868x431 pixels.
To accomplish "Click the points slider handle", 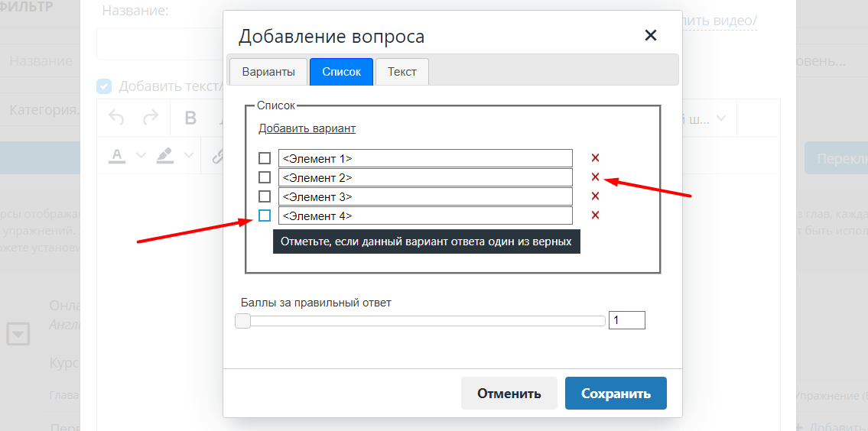I will point(242,321).
